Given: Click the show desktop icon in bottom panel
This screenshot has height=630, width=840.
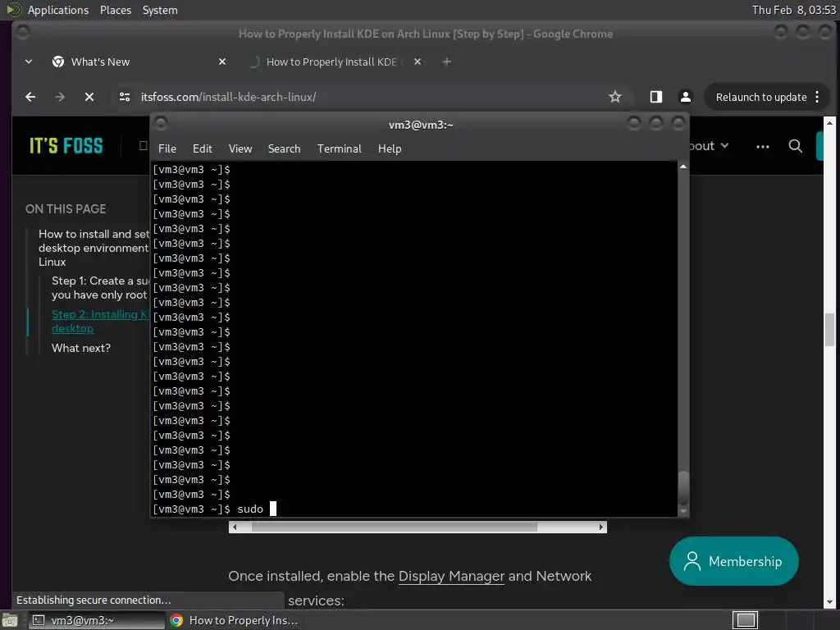Looking at the screenshot, I should click(x=9, y=620).
